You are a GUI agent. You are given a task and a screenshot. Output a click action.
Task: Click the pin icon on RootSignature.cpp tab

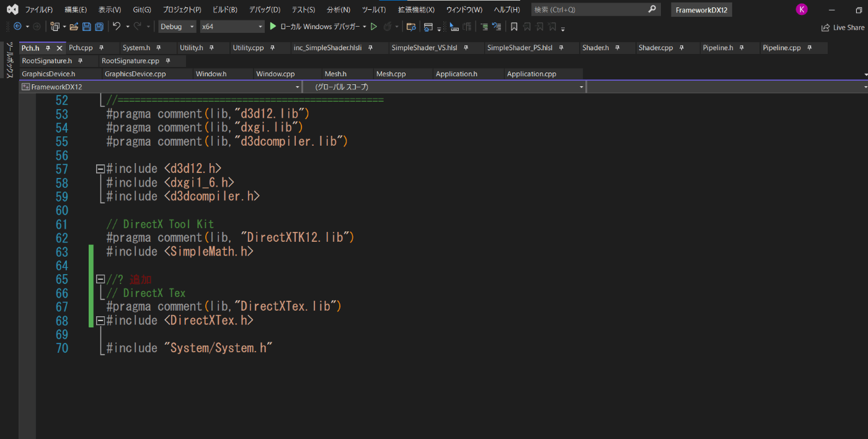(168, 61)
